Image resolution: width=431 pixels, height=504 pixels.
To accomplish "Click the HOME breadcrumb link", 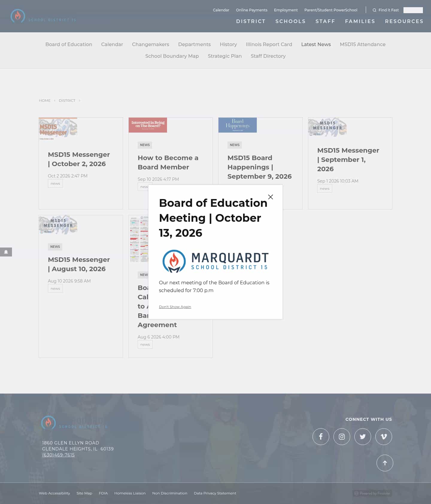I will pos(45,101).
